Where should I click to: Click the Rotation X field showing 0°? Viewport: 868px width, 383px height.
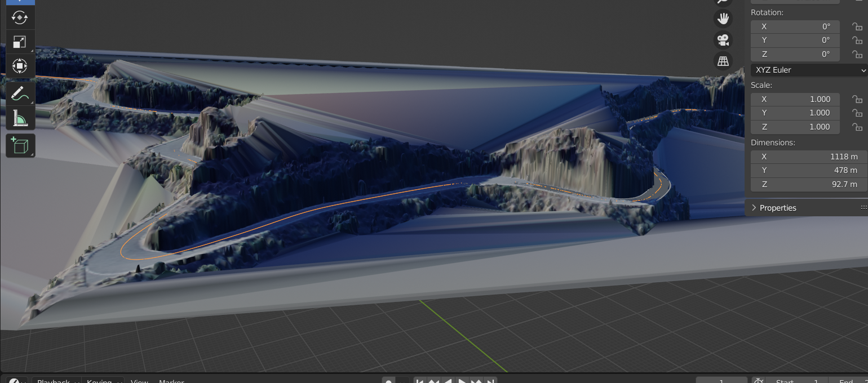pos(795,26)
